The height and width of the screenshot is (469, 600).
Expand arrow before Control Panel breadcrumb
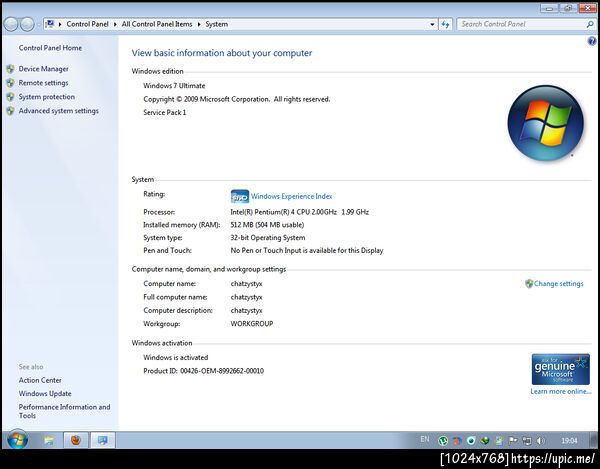60,24
